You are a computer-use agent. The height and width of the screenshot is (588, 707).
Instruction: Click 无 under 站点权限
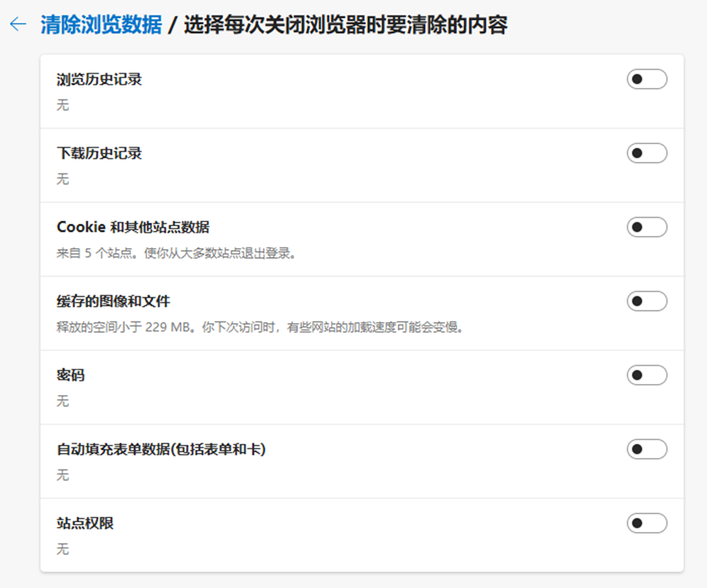click(62, 549)
